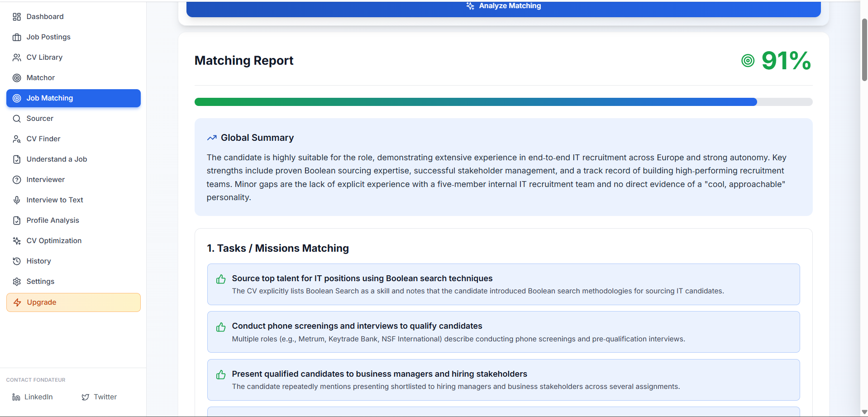
Task: Click the Matchor target icon
Action: tap(17, 78)
